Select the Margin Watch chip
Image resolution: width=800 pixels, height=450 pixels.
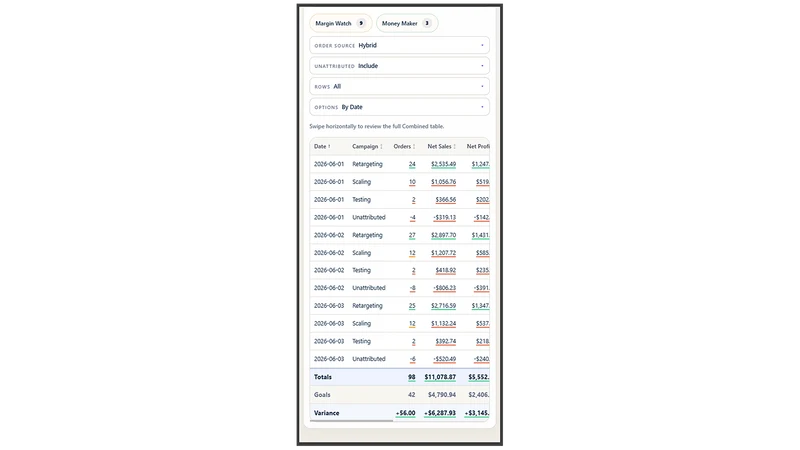[x=340, y=23]
